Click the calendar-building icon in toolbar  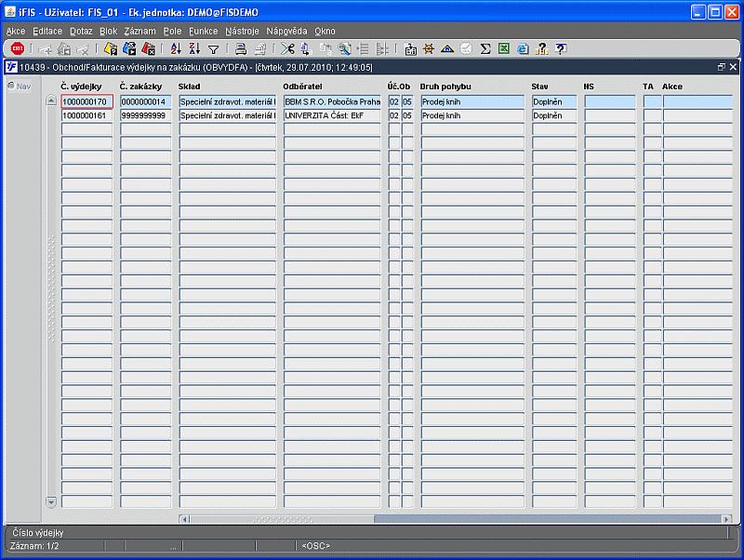(410, 48)
